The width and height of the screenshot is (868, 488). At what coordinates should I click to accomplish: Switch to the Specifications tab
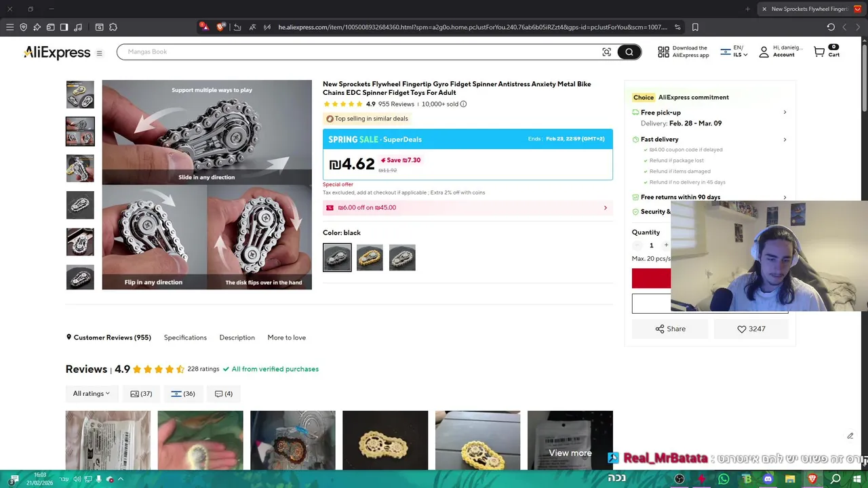pos(185,338)
